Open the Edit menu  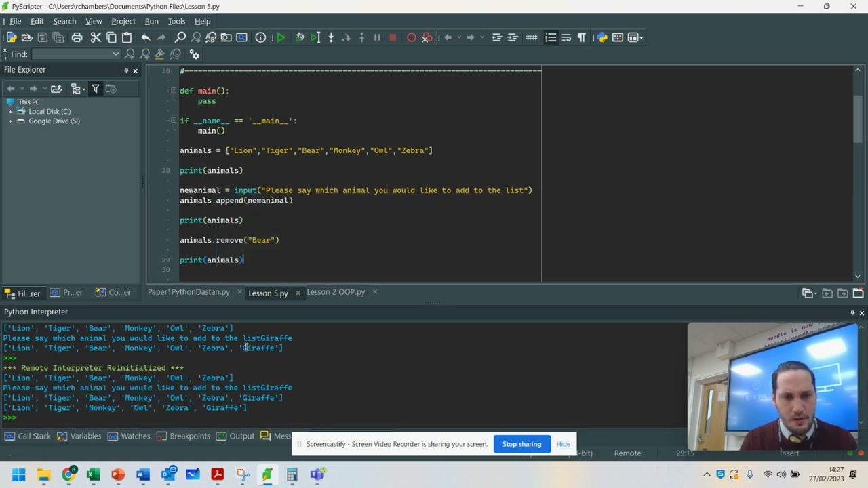(x=37, y=21)
